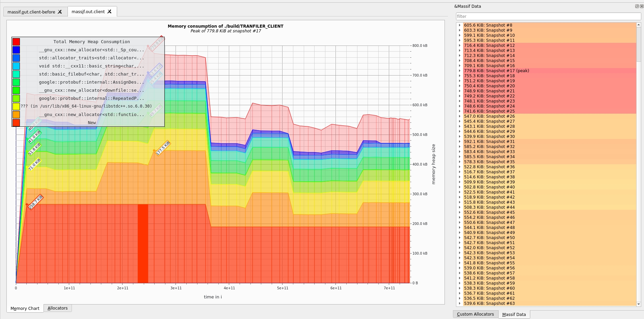Switch to the massif.out.client-before tab

coord(31,12)
